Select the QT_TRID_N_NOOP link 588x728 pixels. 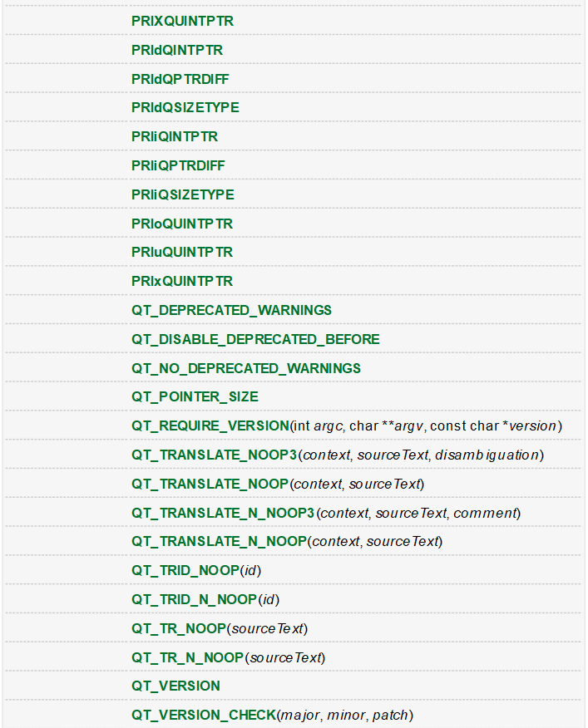coord(195,599)
